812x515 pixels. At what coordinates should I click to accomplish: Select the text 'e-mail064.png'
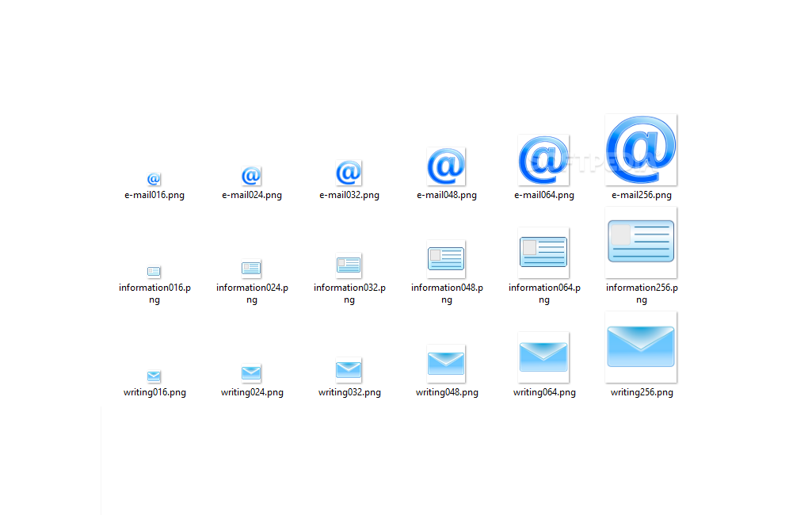point(543,196)
